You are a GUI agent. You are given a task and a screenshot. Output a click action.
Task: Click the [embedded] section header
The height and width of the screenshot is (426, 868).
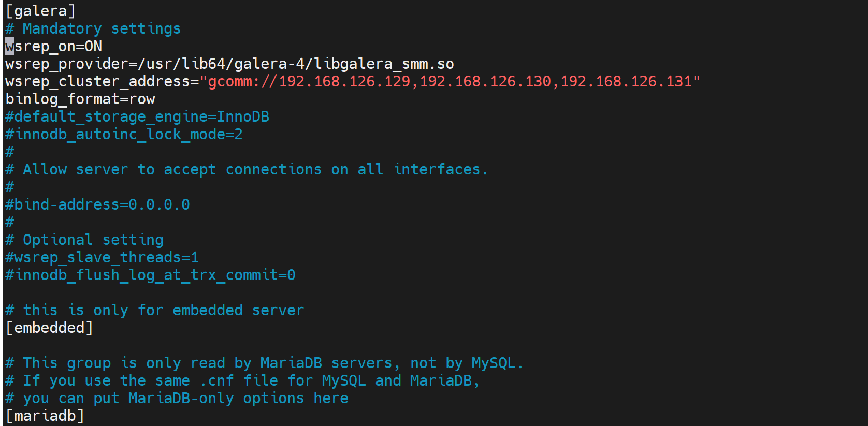[49, 328]
